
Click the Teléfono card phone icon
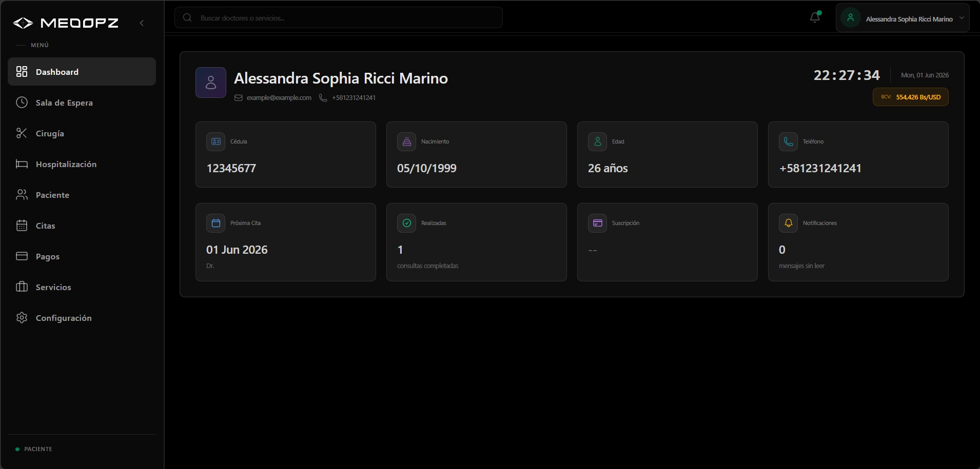789,141
